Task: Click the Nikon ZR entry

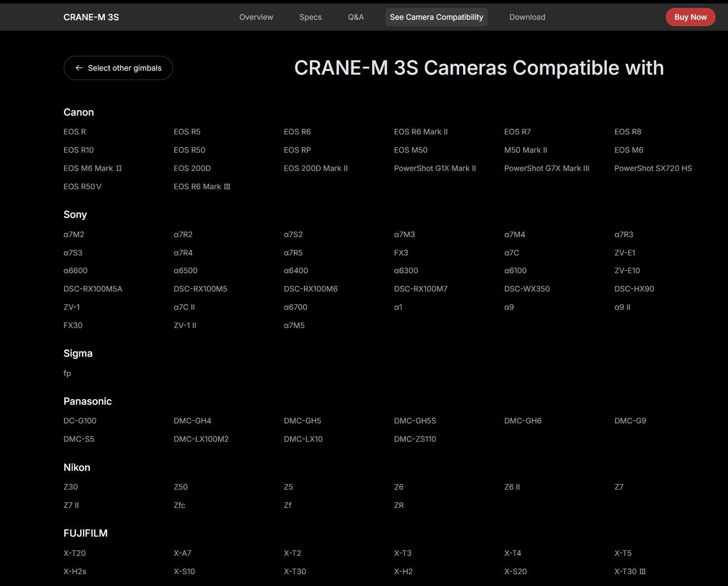Action: [399, 505]
